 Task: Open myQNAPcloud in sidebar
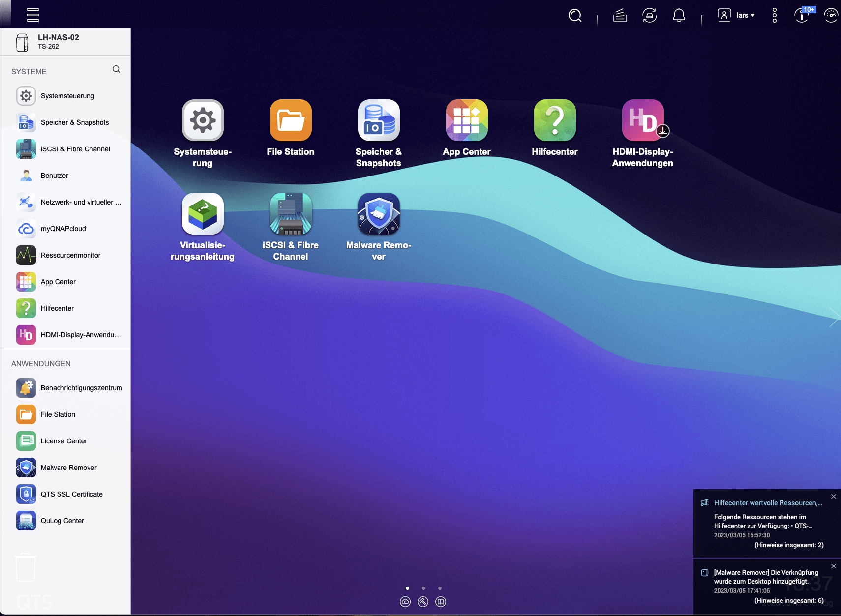click(65, 229)
